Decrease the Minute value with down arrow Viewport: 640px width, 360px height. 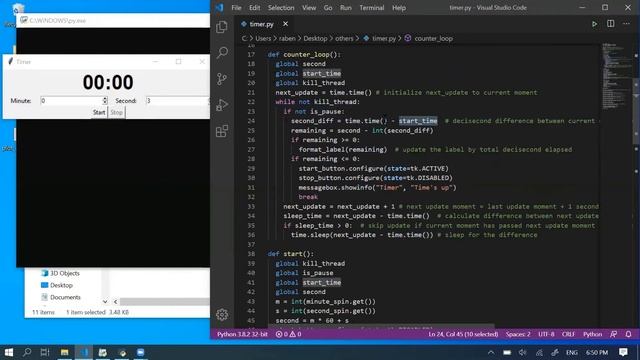tap(105, 102)
